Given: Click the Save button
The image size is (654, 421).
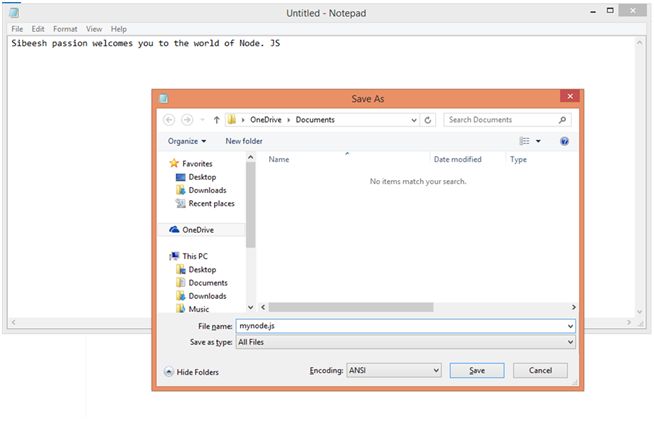Looking at the screenshot, I should click(x=477, y=371).
